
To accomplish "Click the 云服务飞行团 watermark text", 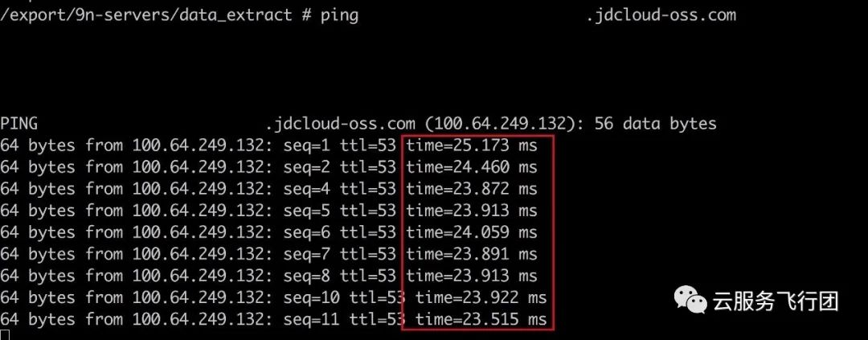I will [x=775, y=302].
